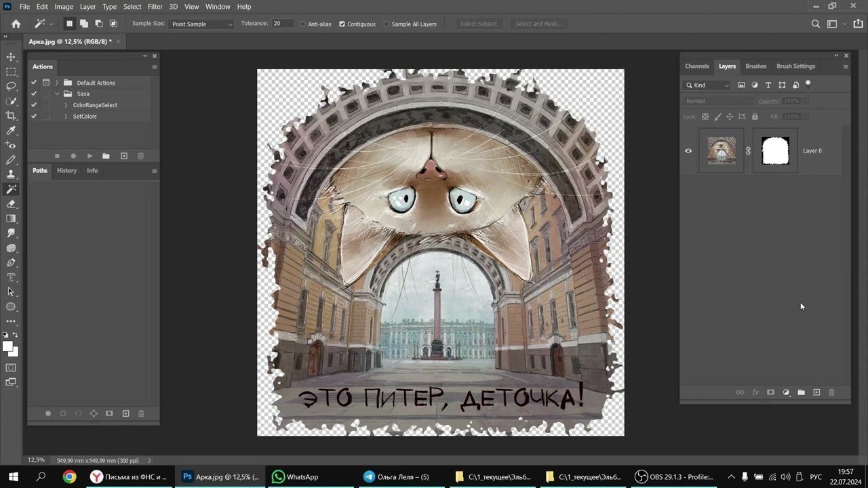This screenshot has height=488, width=868.
Task: Click the Select and Mask button
Action: 538,24
